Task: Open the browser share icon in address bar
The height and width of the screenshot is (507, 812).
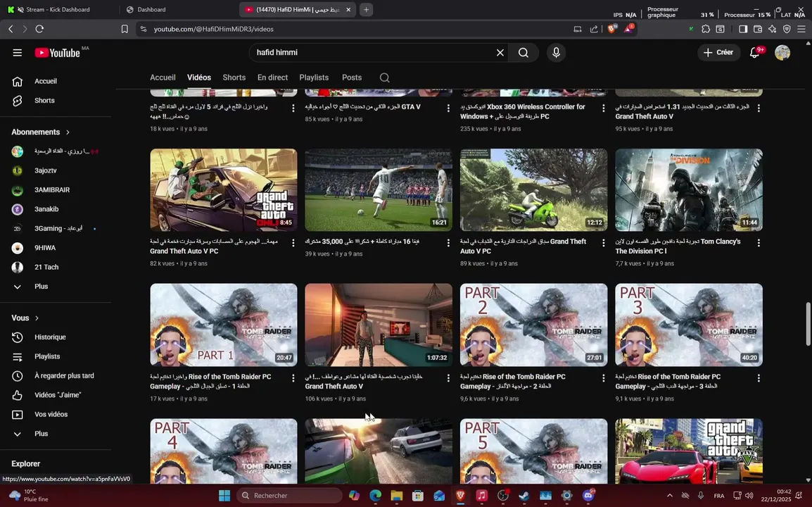Action: (x=593, y=30)
